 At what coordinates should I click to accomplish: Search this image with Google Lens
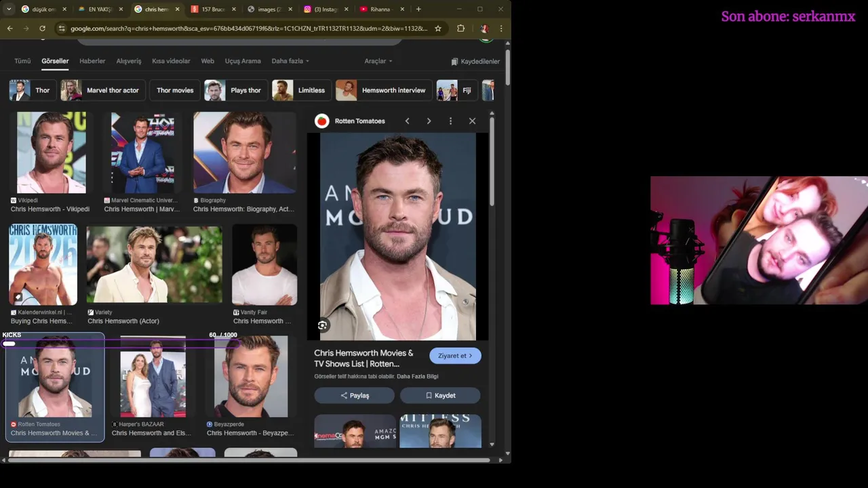(x=322, y=325)
